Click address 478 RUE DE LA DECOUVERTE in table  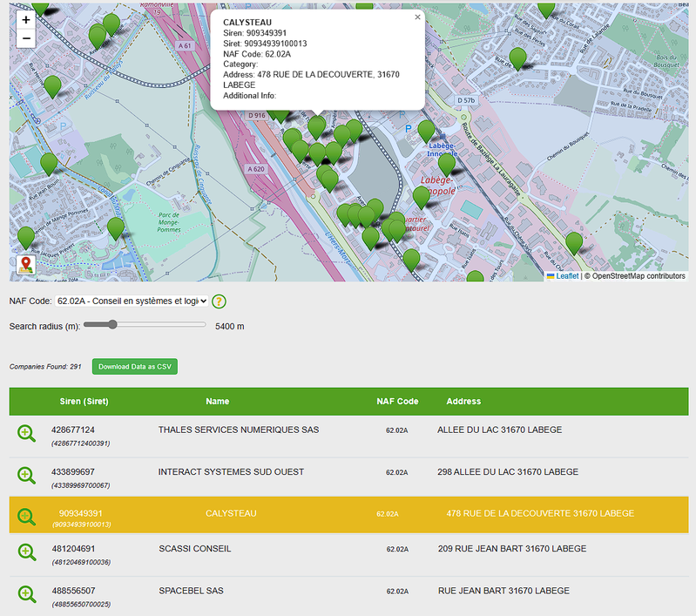coord(540,513)
